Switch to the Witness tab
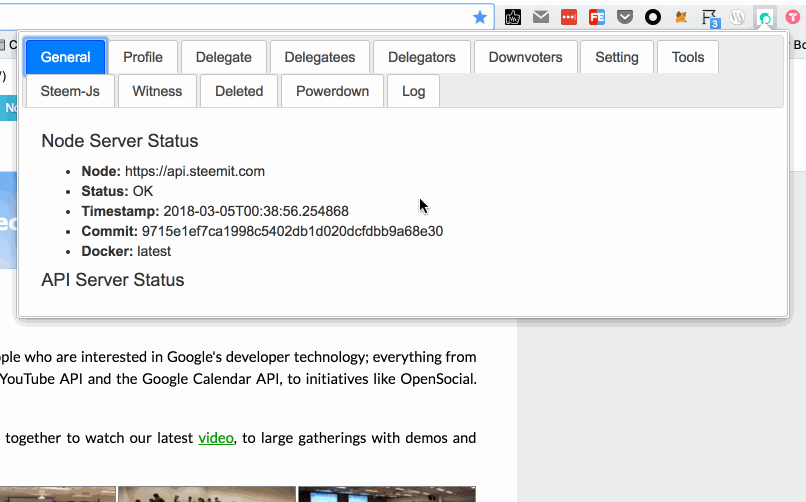Screen dimensions: 806x502 tap(157, 91)
